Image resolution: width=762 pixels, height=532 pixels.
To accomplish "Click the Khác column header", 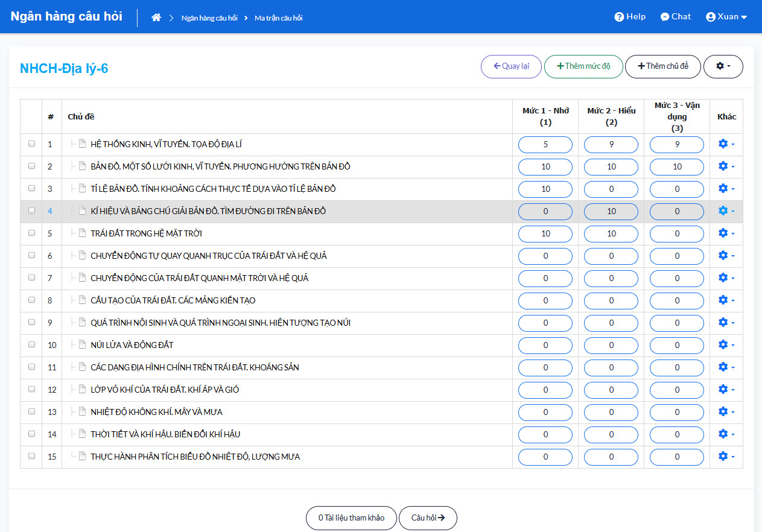I will click(x=726, y=116).
